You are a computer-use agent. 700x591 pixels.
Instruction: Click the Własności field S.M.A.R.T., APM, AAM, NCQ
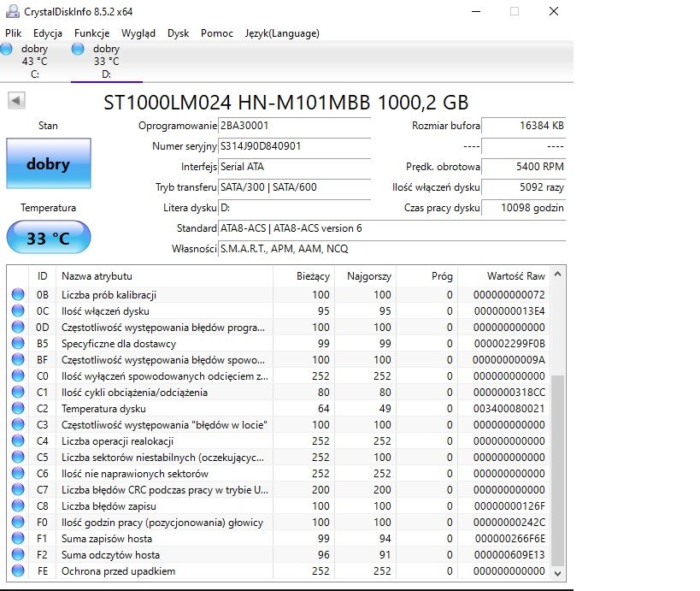point(391,249)
